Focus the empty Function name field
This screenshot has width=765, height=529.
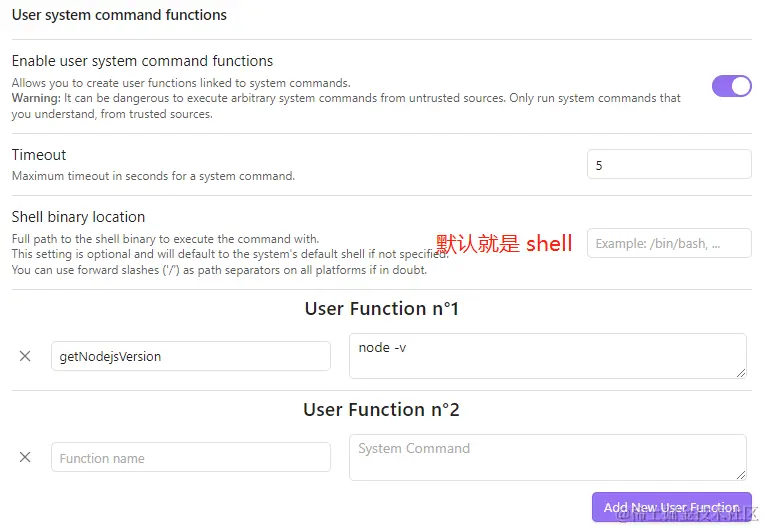(190, 458)
